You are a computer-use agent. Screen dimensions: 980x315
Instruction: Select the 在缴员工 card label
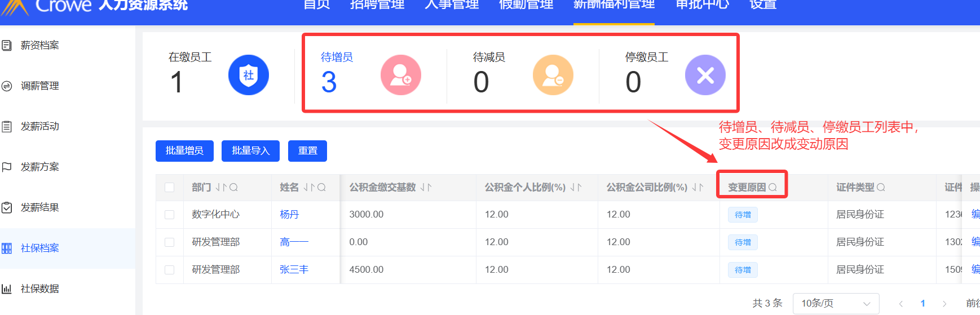coord(190,57)
